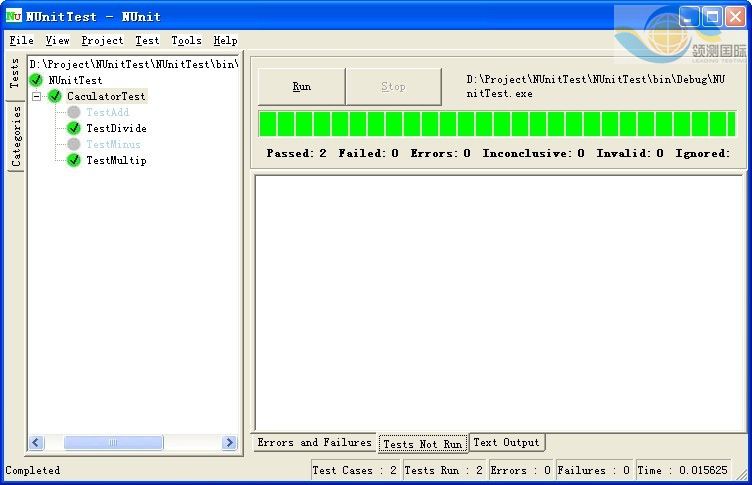
Task: Click the disabled Stop button
Action: 393,86
